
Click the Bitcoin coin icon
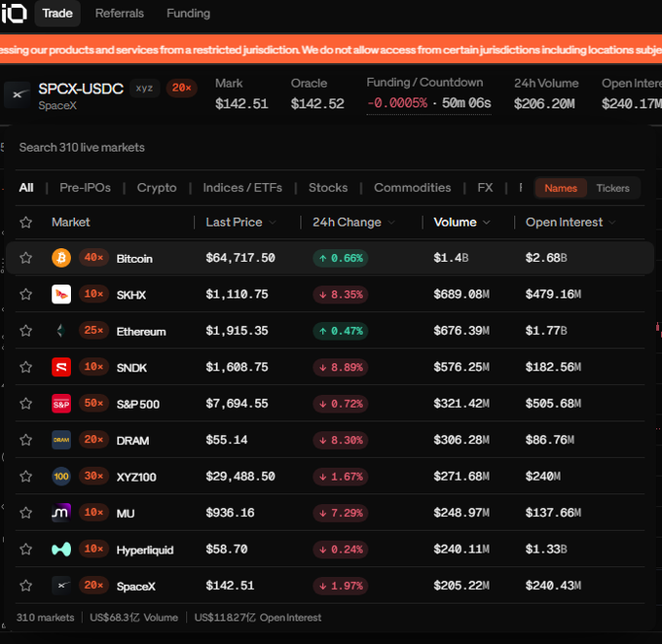[x=61, y=258]
